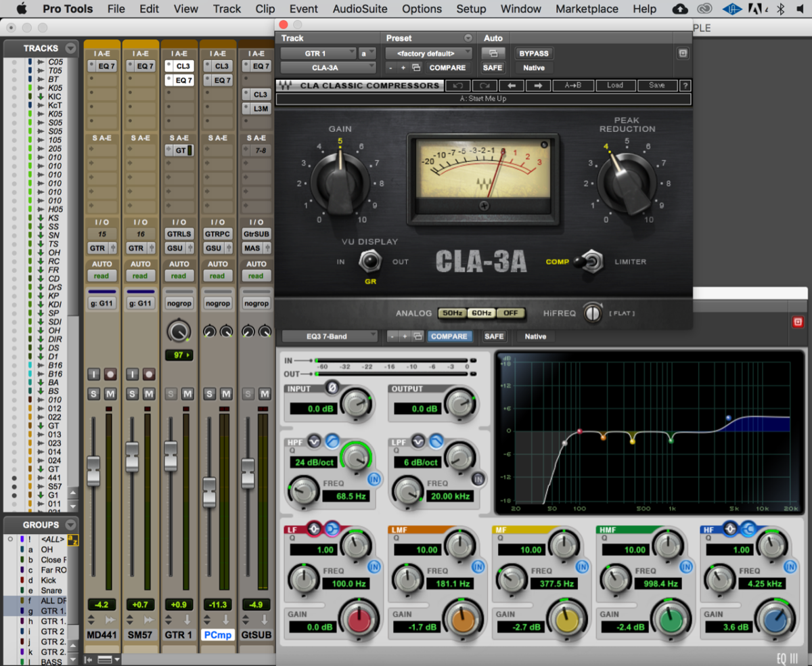Image resolution: width=812 pixels, height=666 pixels.
Task: Select the HF band shelf filter type icon
Action: (x=748, y=529)
